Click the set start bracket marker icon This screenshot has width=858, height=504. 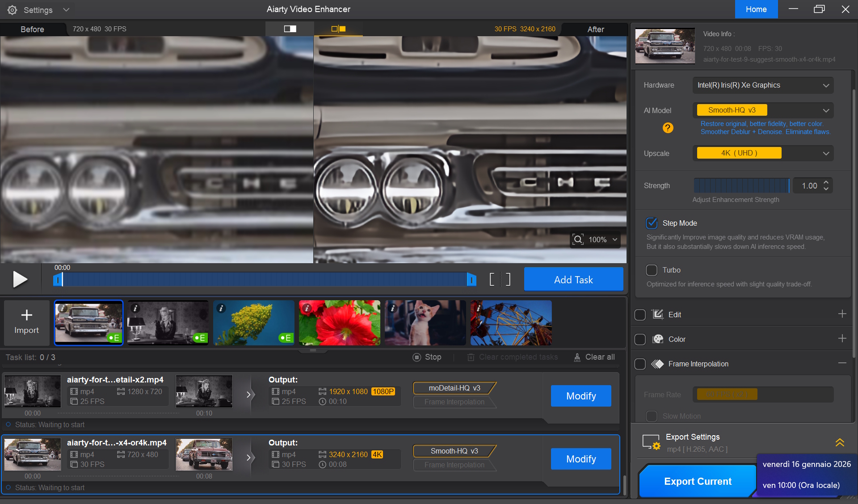(492, 280)
